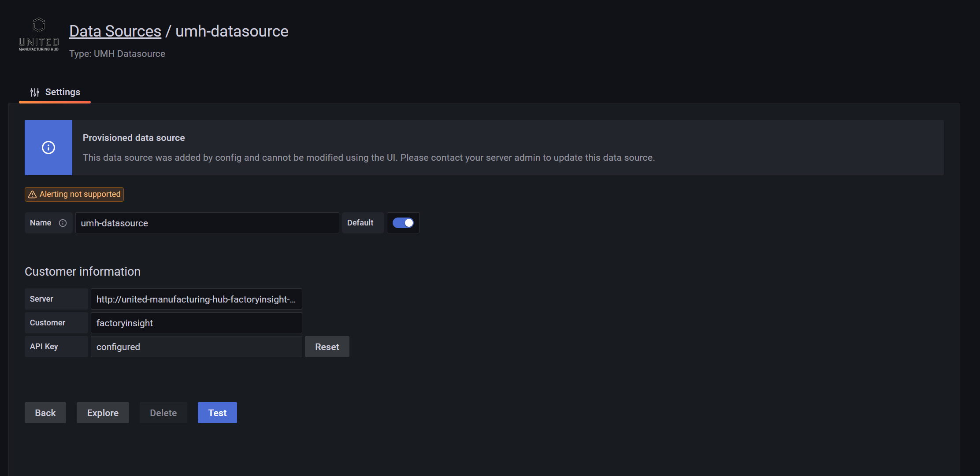Viewport: 980px width, 476px height.
Task: Click the warning icon in Alerting not supported badge
Action: [x=32, y=194]
